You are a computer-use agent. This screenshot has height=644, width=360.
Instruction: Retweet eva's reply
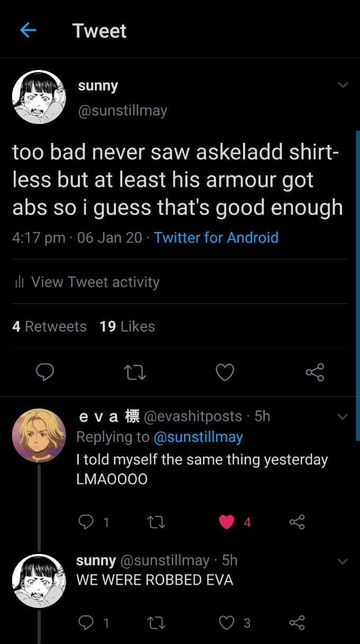tap(157, 523)
